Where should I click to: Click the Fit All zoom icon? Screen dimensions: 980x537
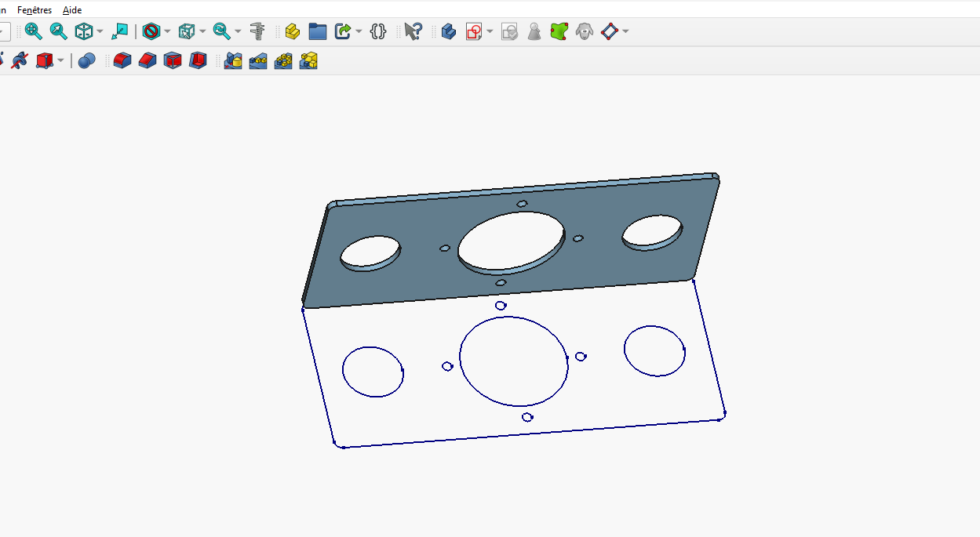34,31
